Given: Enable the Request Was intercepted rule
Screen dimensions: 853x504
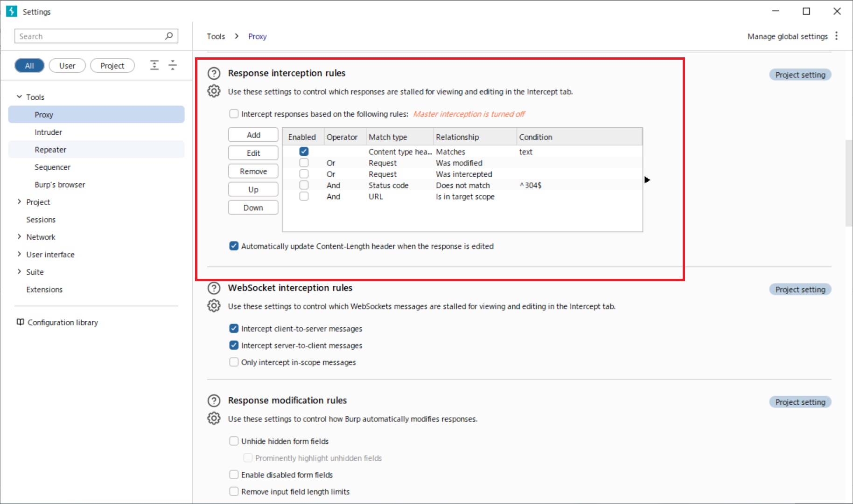Looking at the screenshot, I should pyautogui.click(x=304, y=174).
